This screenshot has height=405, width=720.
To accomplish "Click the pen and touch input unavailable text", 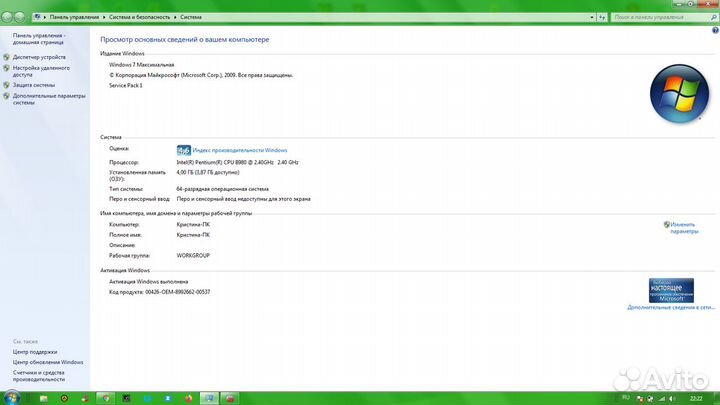I will tap(243, 199).
